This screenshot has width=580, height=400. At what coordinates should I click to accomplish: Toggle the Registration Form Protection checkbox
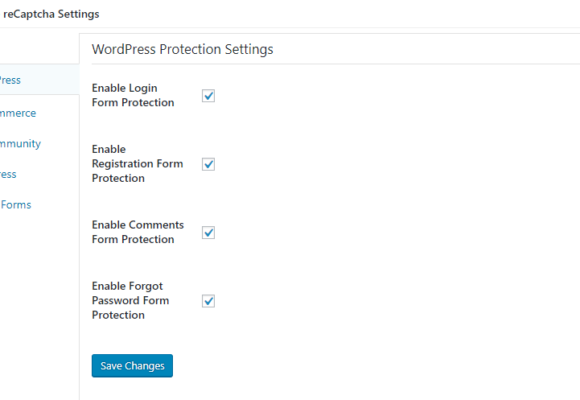coord(208,164)
